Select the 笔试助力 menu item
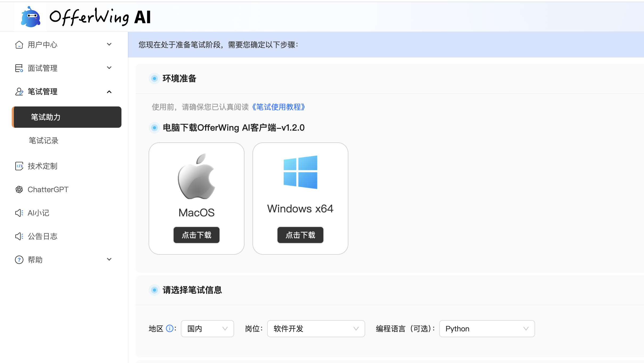644x363 pixels. click(x=67, y=117)
